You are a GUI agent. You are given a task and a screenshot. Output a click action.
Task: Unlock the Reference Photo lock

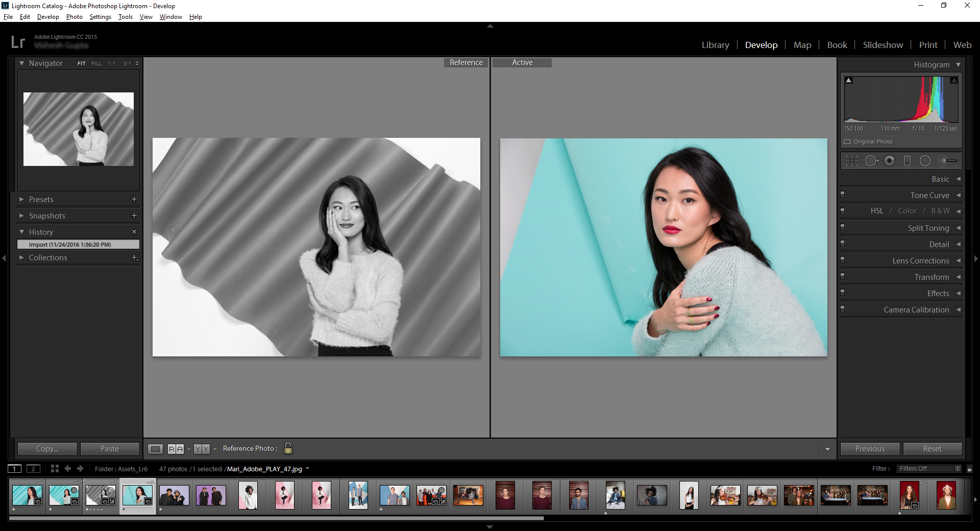[288, 448]
